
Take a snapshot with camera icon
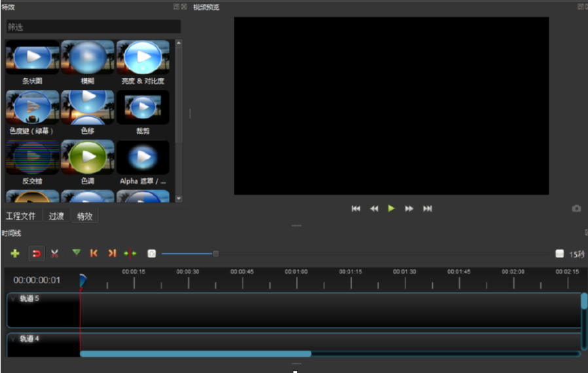pyautogui.click(x=576, y=208)
